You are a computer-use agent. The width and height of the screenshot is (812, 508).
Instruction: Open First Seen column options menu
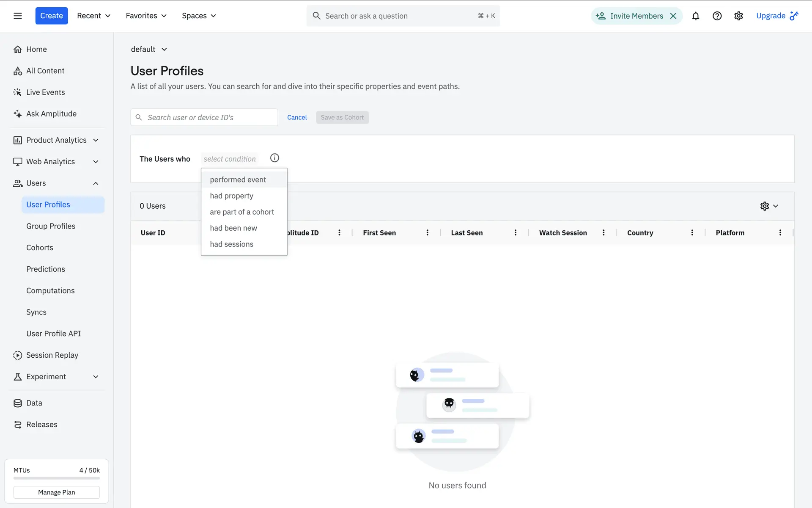427,232
